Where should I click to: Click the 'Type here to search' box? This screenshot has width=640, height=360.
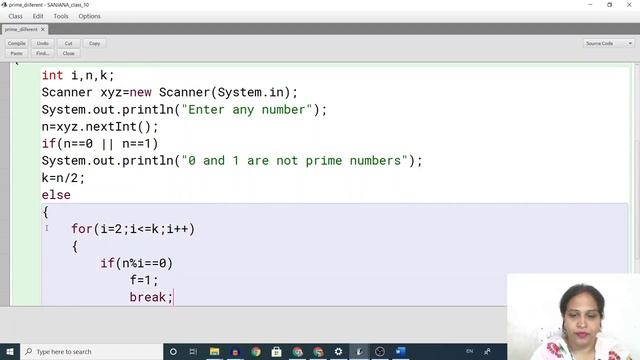91,351
